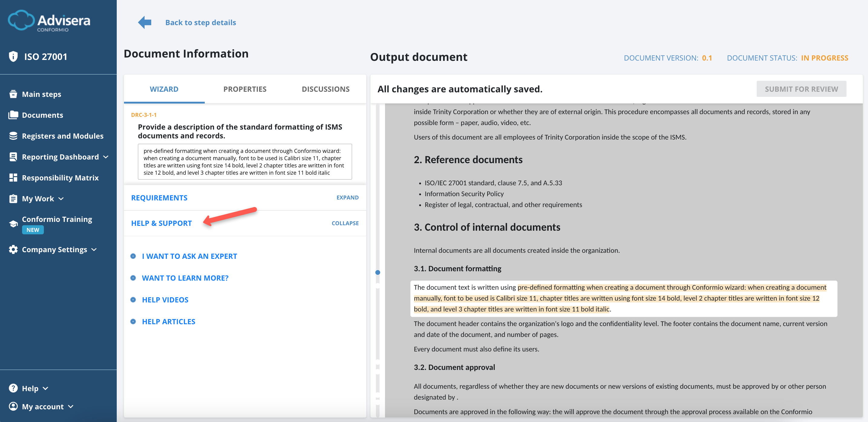Open Main steps icon in sidebar
868x422 pixels.
point(13,94)
